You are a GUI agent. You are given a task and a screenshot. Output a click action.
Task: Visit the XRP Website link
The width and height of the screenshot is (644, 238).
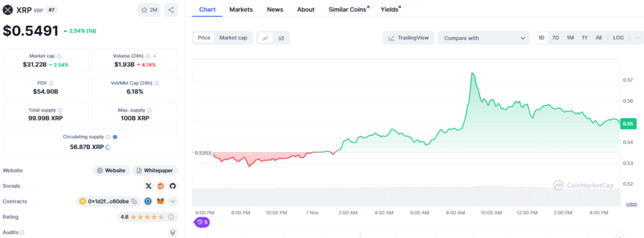112,170
